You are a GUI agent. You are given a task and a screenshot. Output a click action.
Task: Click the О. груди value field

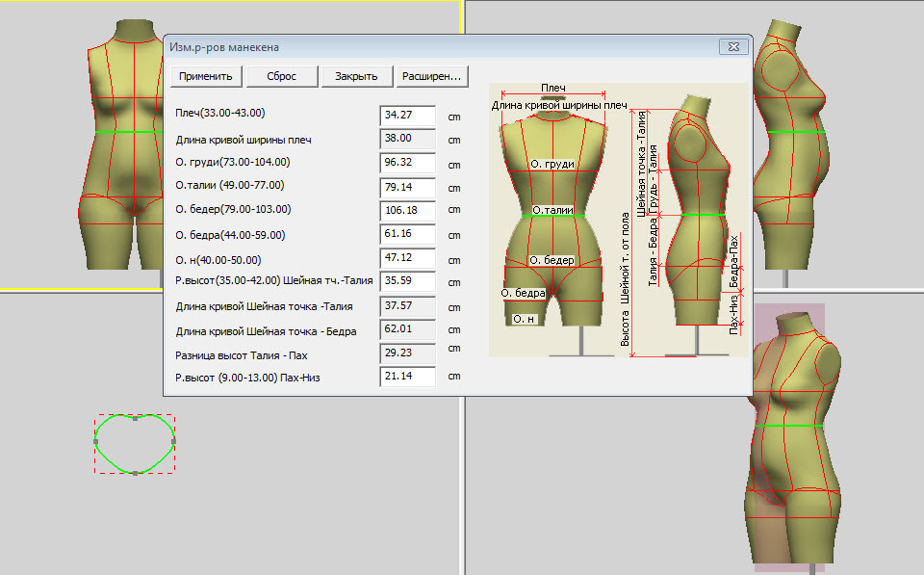[x=408, y=163]
